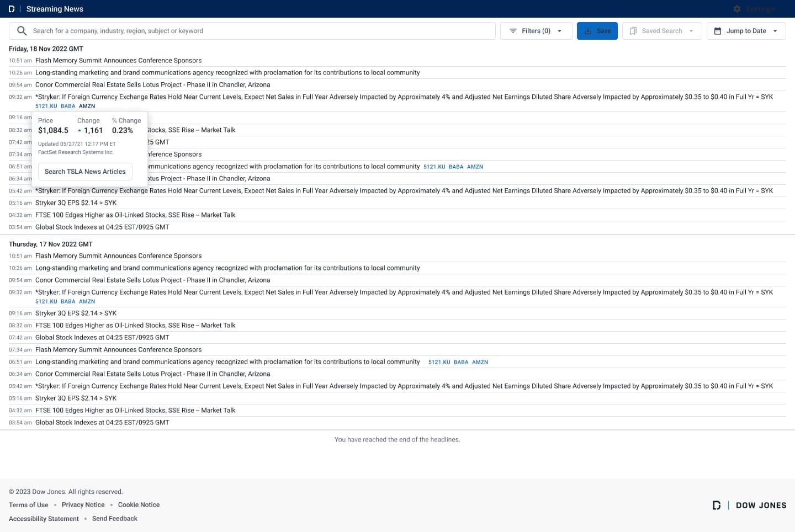Open the Privacy Notice link

coord(83,505)
